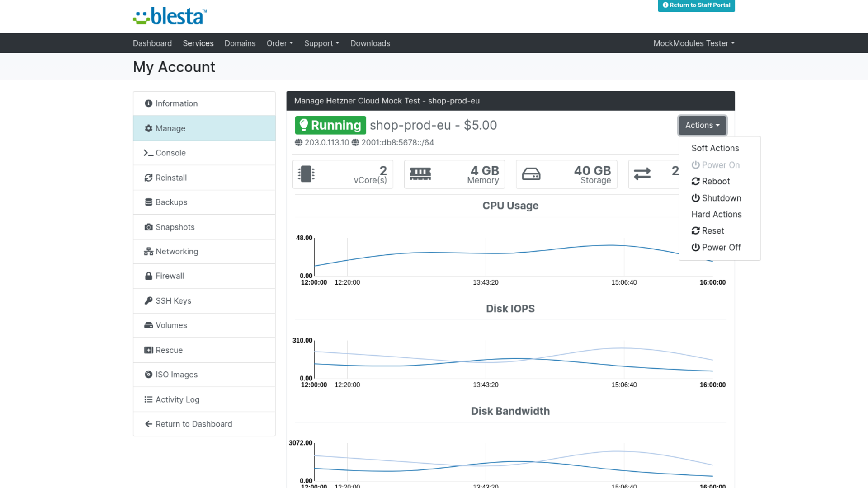This screenshot has height=488, width=868.
Task: Collapse the Actions dropdown button
Action: click(x=702, y=125)
